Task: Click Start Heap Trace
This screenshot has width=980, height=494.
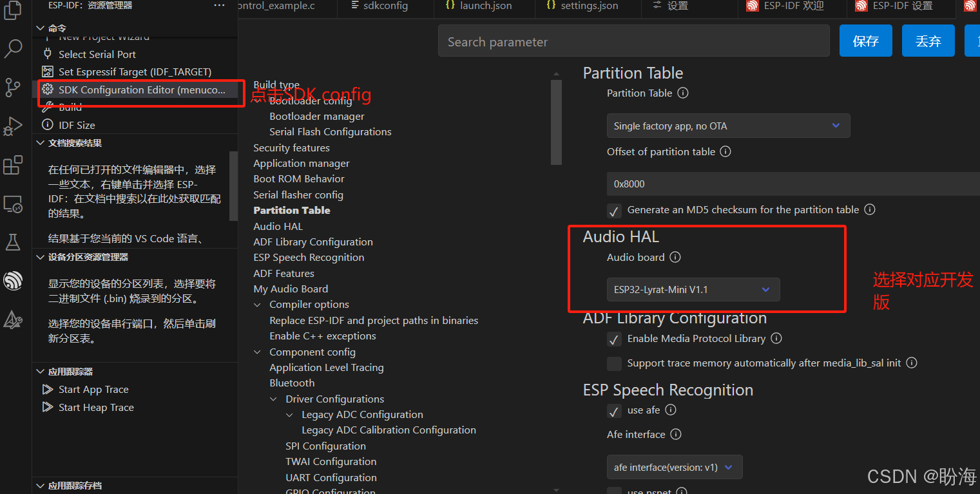Action: tap(96, 407)
